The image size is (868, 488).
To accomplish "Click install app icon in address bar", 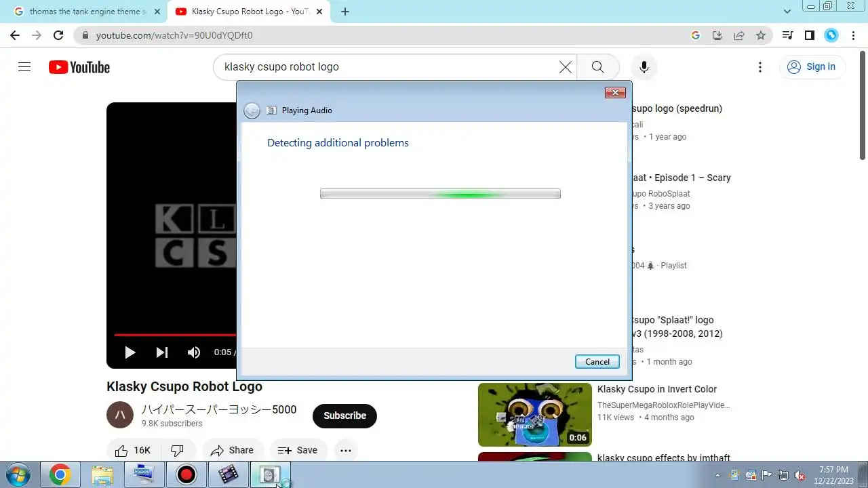I will [x=717, y=35].
